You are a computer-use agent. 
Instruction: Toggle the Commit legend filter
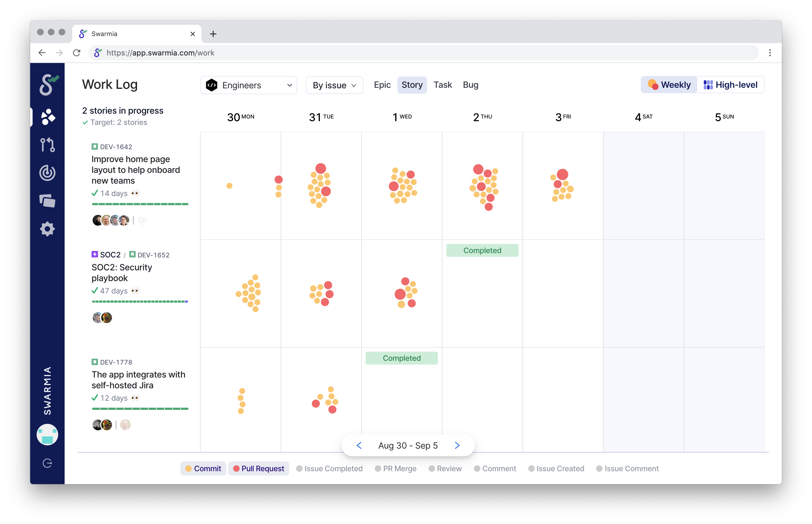point(203,469)
